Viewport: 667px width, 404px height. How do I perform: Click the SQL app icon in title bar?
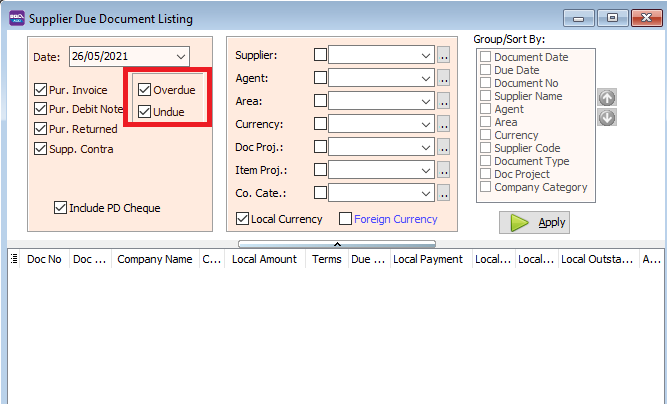click(17, 18)
